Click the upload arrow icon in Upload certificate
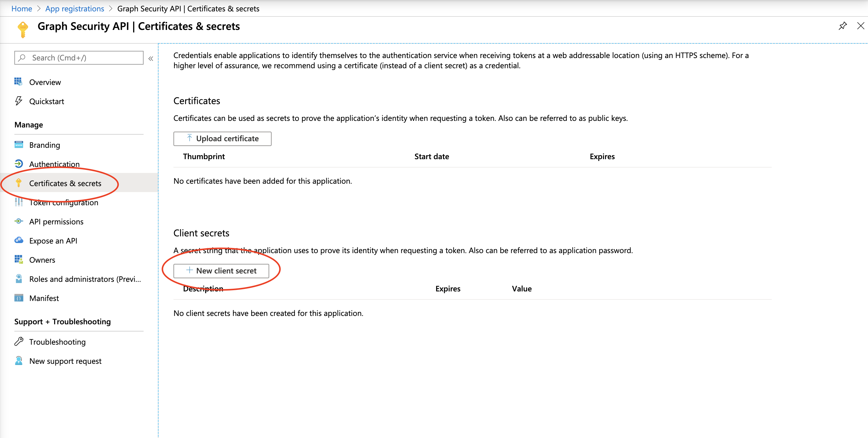The image size is (868, 438). click(x=189, y=138)
